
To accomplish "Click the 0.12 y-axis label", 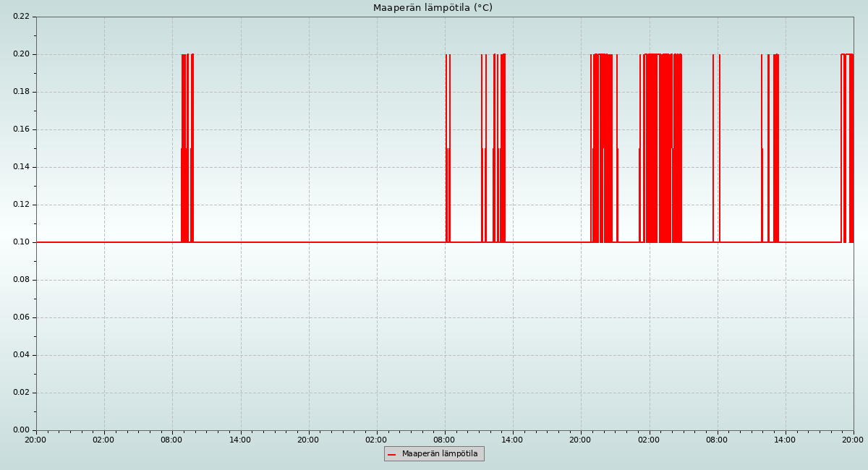I will 21,205.
